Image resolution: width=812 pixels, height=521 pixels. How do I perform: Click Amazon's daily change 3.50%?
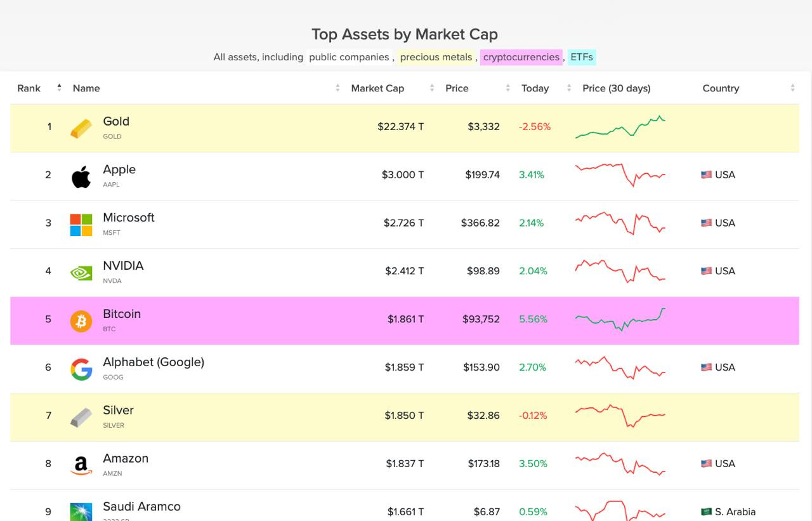(533, 464)
